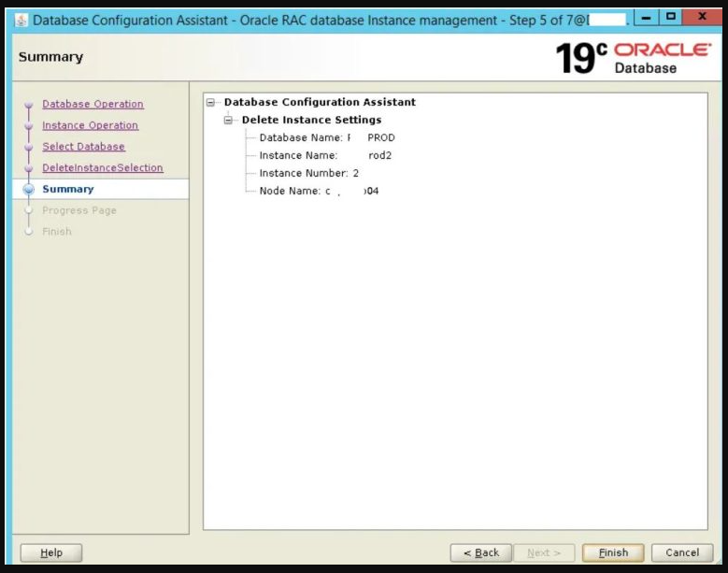
Task: Return to the DeleteInstanceSelection step
Action: pyautogui.click(x=103, y=167)
